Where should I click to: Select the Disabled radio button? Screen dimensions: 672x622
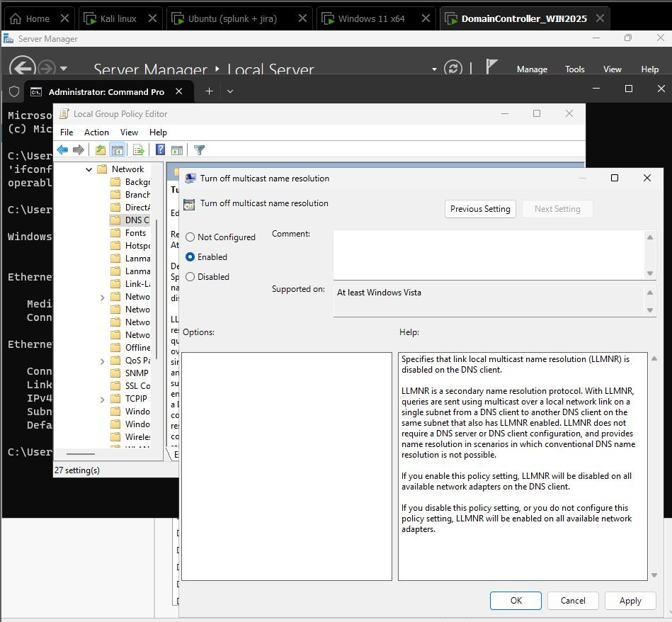pyautogui.click(x=190, y=277)
